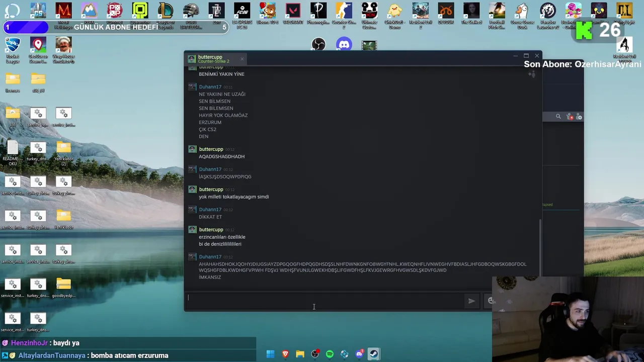
Task: Open The Stalked desktop icon
Action: pyautogui.click(x=471, y=14)
